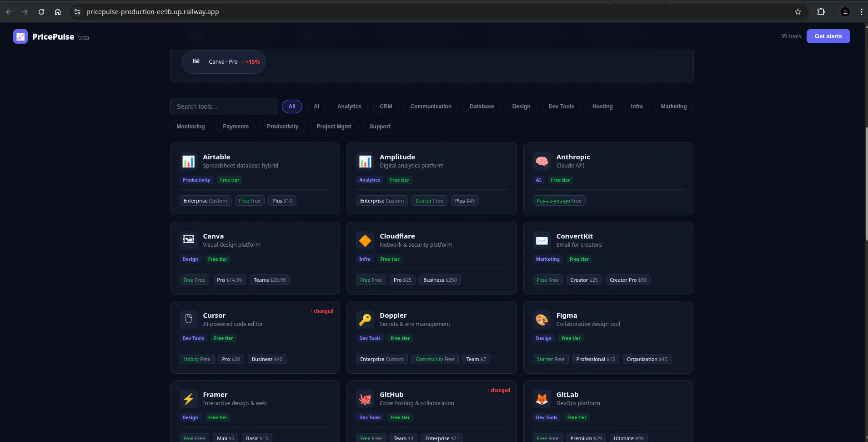868x442 pixels.
Task: Open the ConvertKit card title
Action: pos(574,236)
